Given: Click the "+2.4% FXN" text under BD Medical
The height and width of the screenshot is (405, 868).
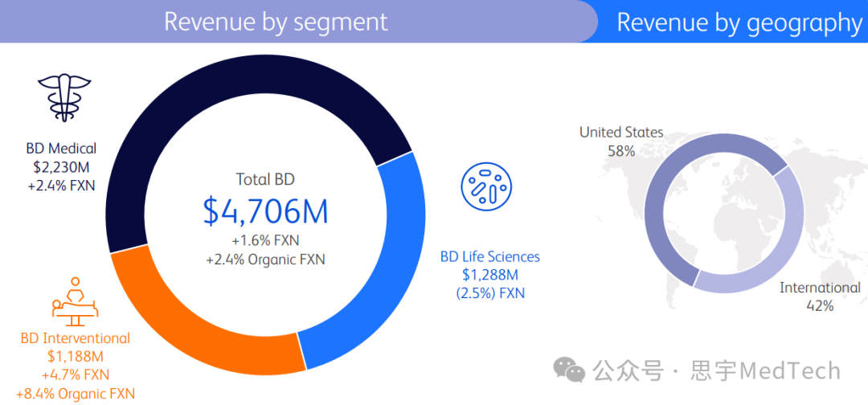Looking at the screenshot, I should (61, 186).
